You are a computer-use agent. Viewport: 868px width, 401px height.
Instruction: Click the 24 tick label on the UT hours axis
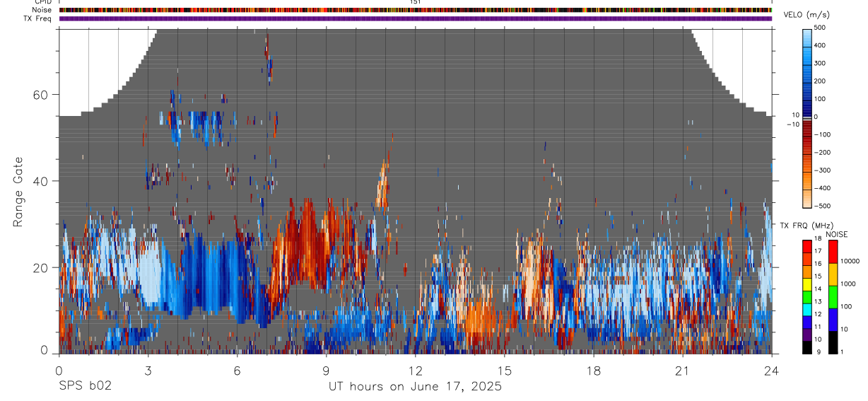771,371
